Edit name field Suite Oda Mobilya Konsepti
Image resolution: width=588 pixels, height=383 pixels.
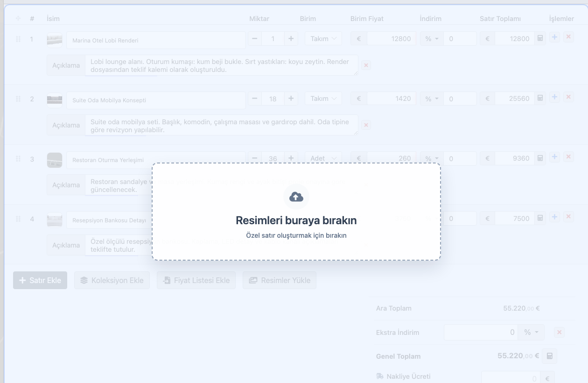point(156,100)
